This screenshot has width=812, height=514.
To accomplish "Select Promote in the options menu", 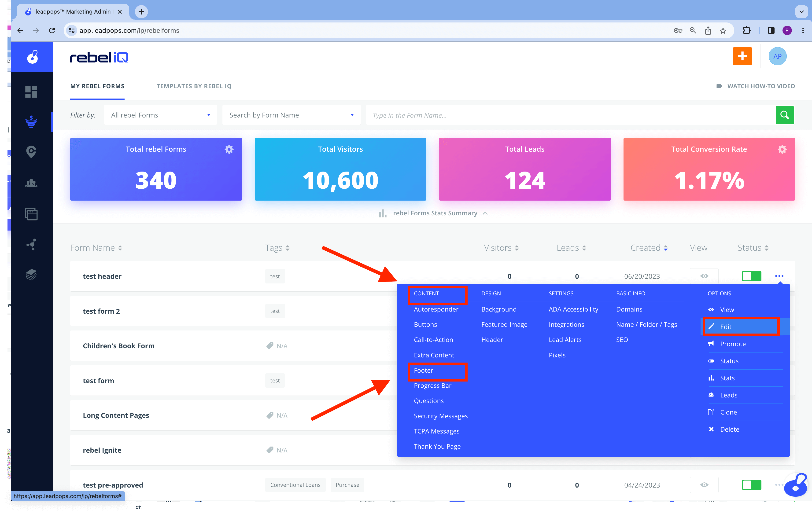I will [x=733, y=344].
